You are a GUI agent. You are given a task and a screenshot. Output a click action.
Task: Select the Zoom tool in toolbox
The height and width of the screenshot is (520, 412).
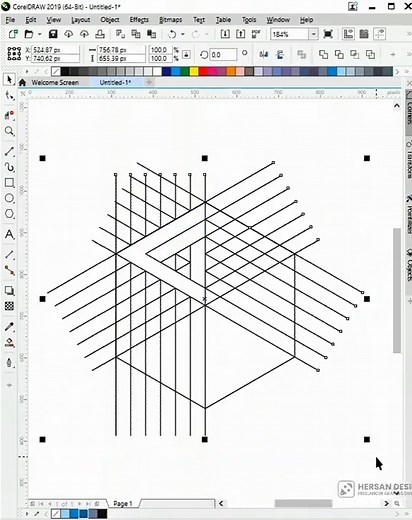9,131
